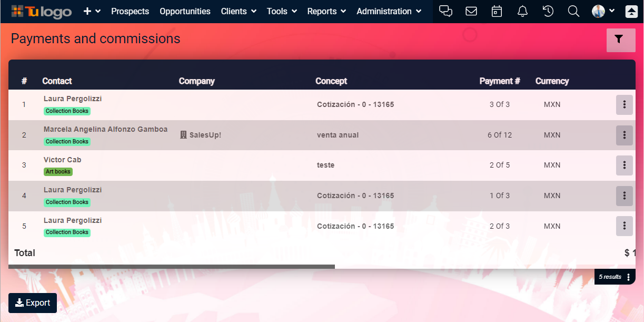
Task: Open user avatar profile menu
Action: coord(603,11)
